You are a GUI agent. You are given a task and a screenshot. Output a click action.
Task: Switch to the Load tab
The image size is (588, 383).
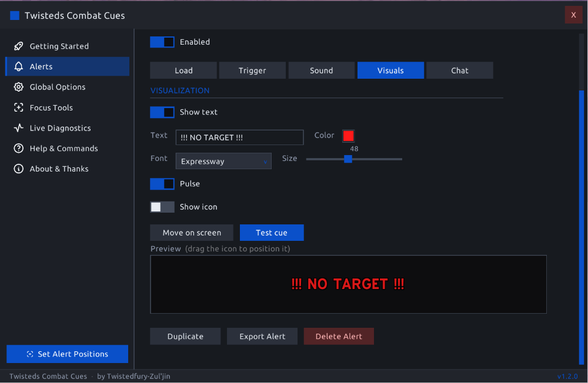183,70
